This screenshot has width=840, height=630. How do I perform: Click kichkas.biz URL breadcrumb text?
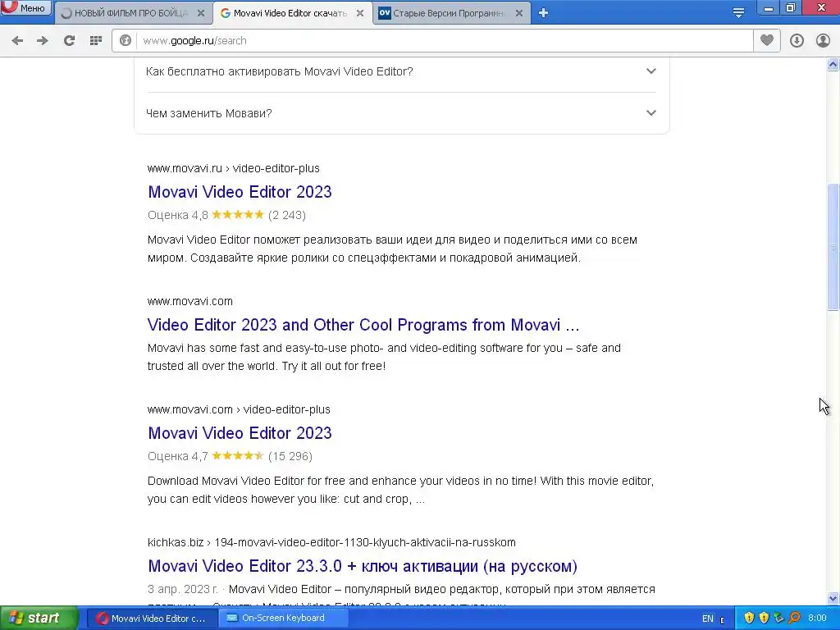(x=331, y=542)
